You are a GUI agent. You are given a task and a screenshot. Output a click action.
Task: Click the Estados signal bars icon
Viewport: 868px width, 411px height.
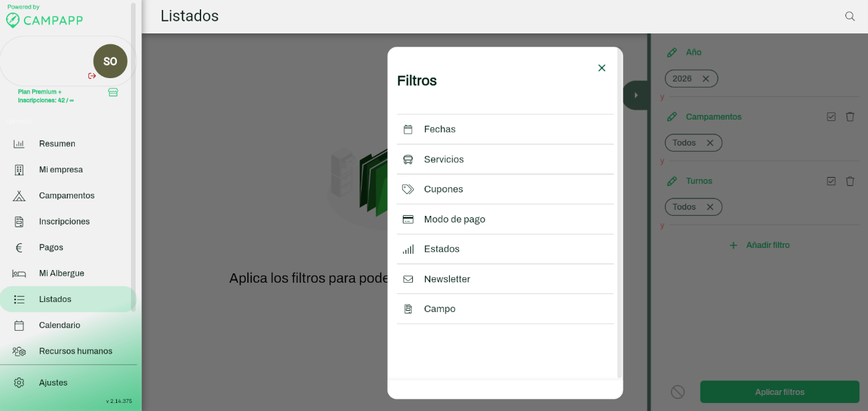[x=408, y=249]
